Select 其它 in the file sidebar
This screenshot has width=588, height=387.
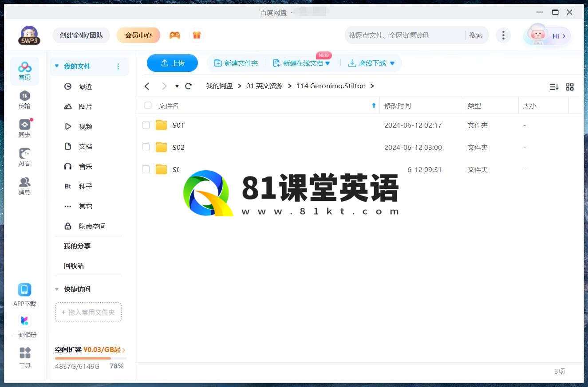tap(86, 207)
